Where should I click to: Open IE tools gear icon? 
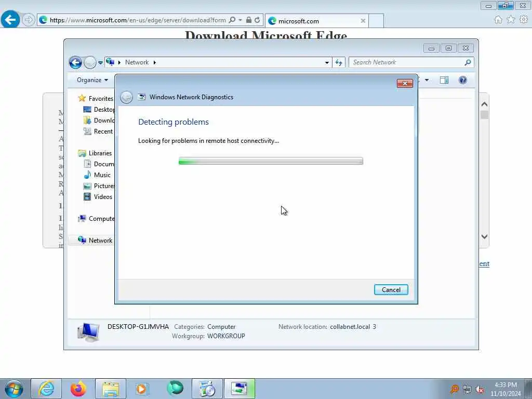[524, 20]
